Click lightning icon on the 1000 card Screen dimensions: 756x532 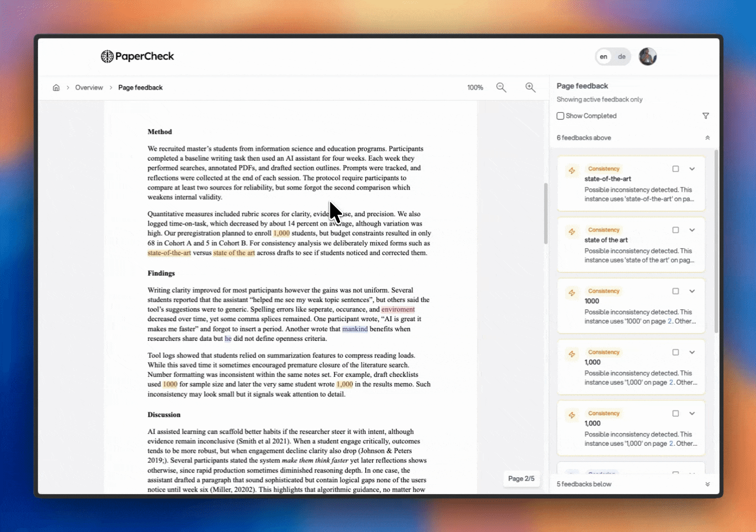click(x=572, y=293)
